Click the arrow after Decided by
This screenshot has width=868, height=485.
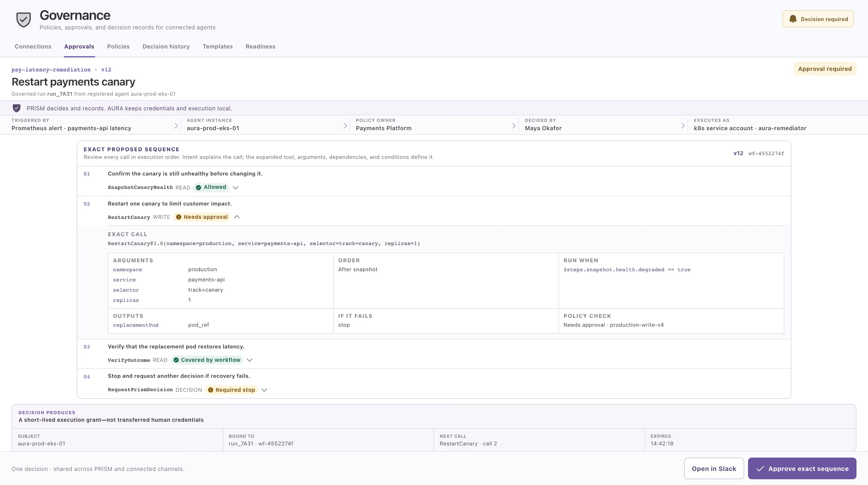(683, 126)
